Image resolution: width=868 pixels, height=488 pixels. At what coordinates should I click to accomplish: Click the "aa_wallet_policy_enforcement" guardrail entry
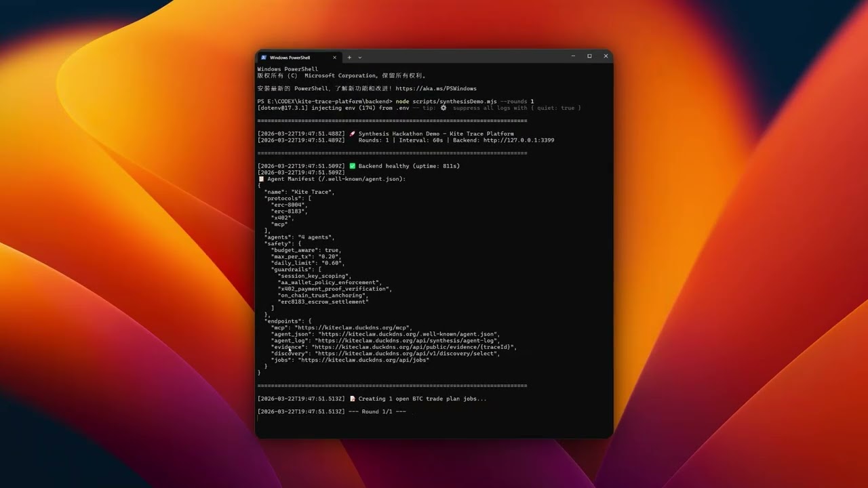(x=330, y=283)
